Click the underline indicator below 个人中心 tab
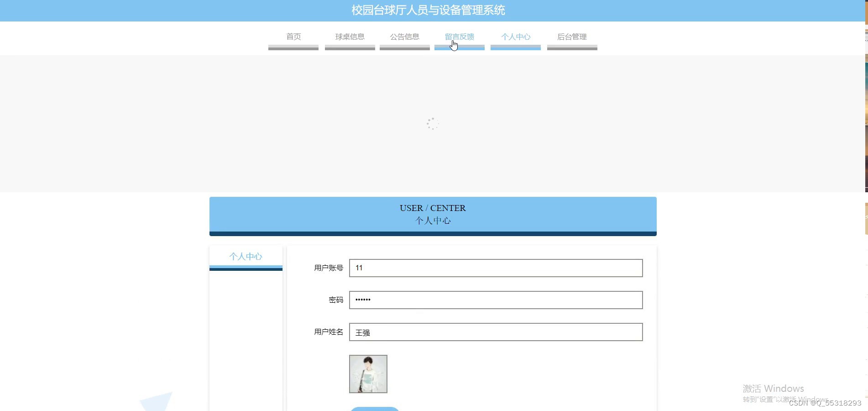 click(515, 47)
